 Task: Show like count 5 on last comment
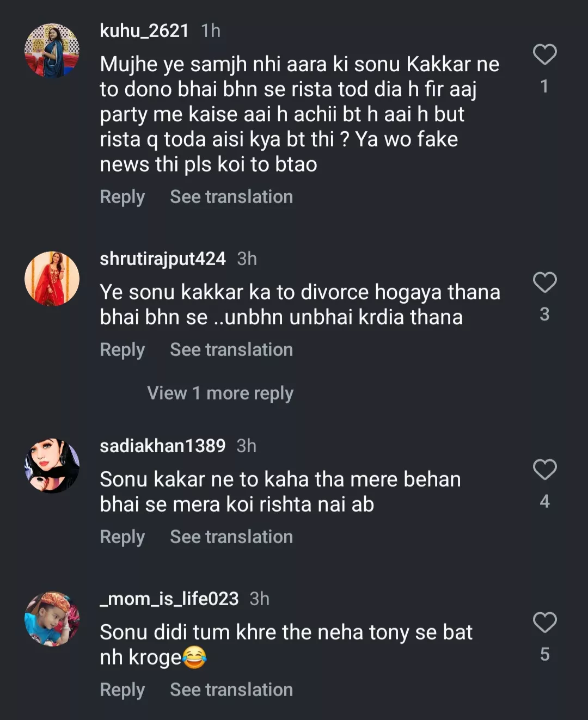tap(544, 654)
